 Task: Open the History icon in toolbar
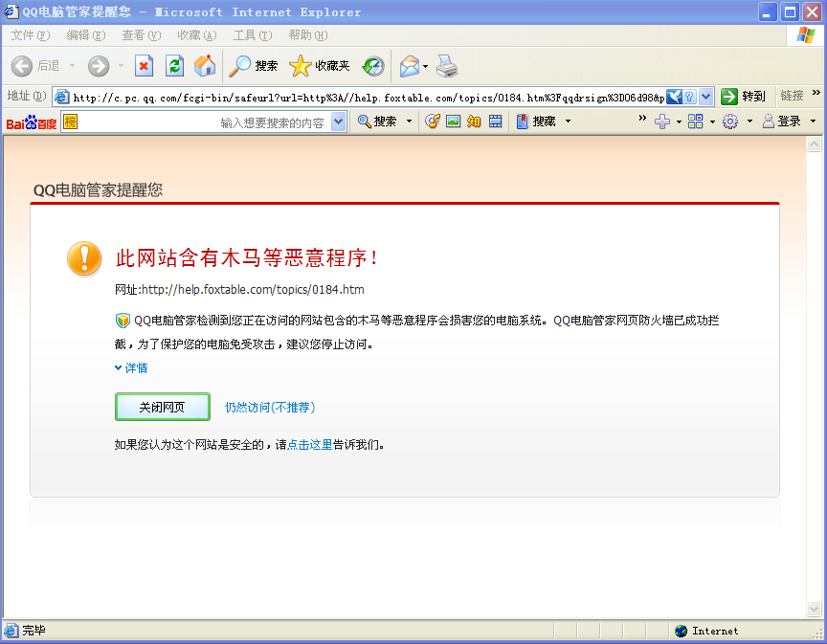(x=373, y=66)
